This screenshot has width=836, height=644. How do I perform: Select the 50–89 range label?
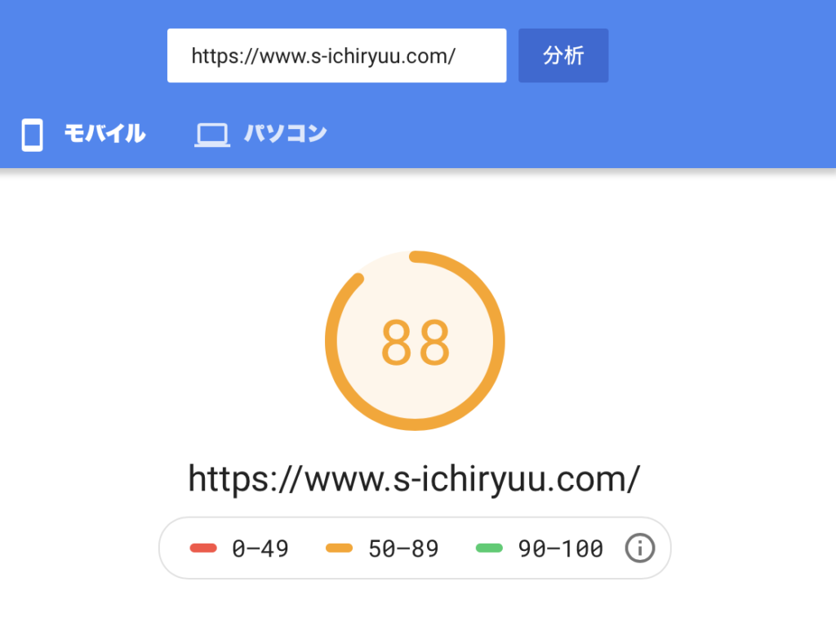click(x=403, y=549)
